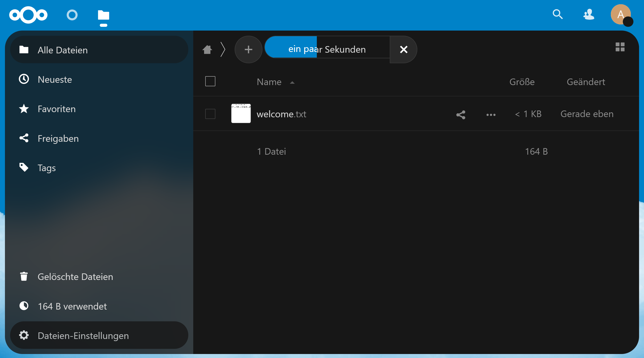
Task: Tick the select-all files checkbox
Action: pos(210,81)
